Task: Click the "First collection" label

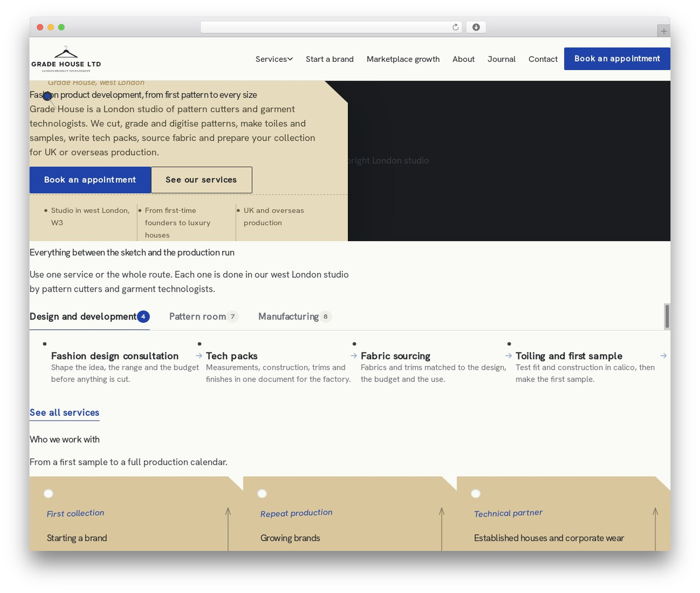Action: 75,513
